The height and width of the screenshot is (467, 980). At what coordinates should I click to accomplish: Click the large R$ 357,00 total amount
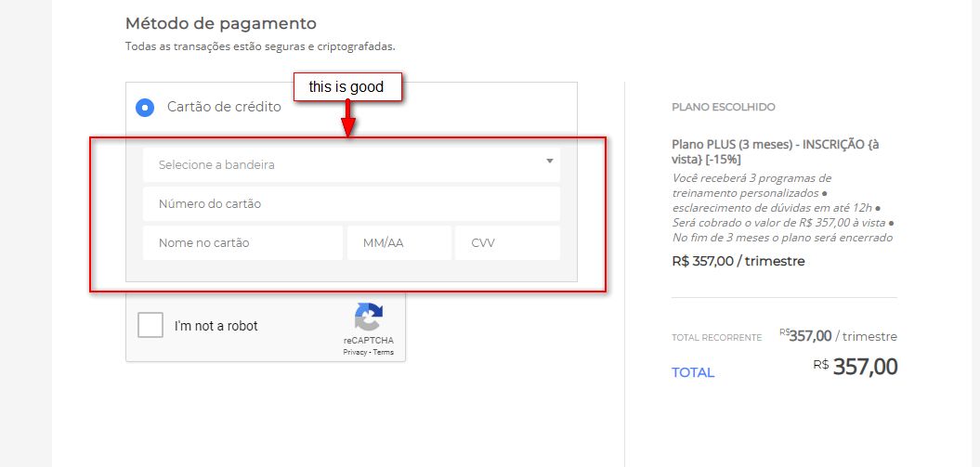click(865, 367)
